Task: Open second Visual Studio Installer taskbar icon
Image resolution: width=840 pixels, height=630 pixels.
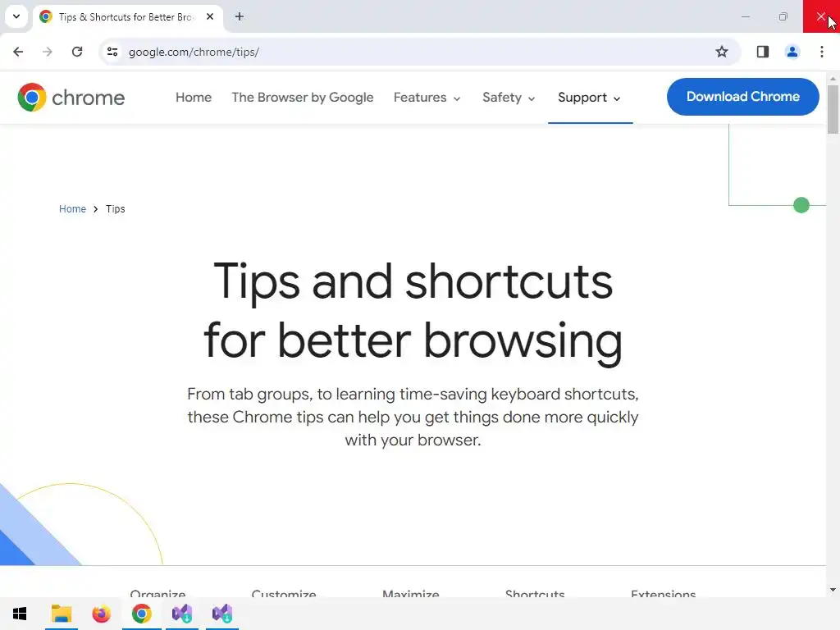Action: (222, 614)
